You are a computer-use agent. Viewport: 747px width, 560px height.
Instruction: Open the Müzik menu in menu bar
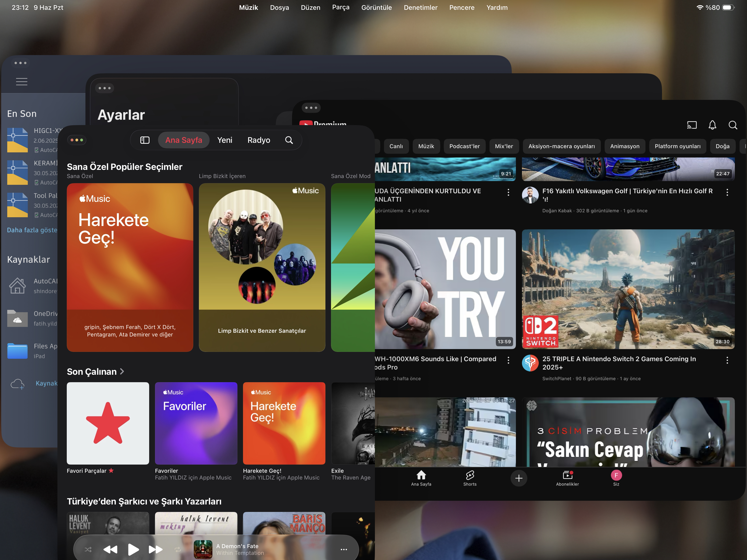click(x=249, y=7)
